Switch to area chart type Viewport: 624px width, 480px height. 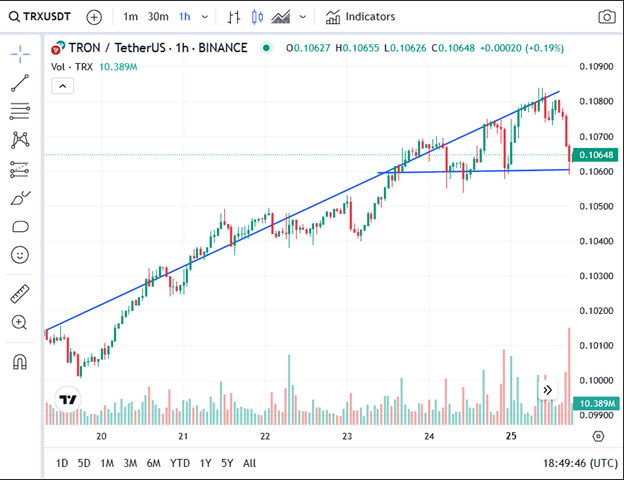click(x=281, y=17)
